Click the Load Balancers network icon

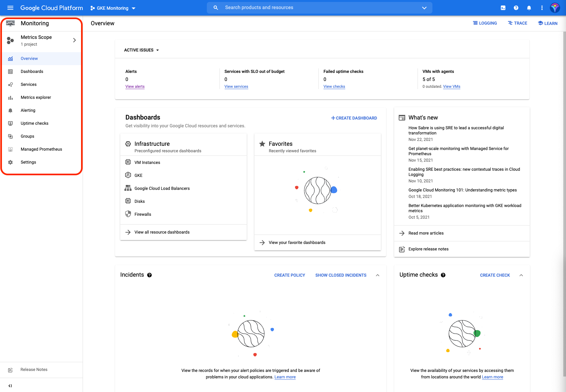pyautogui.click(x=128, y=188)
